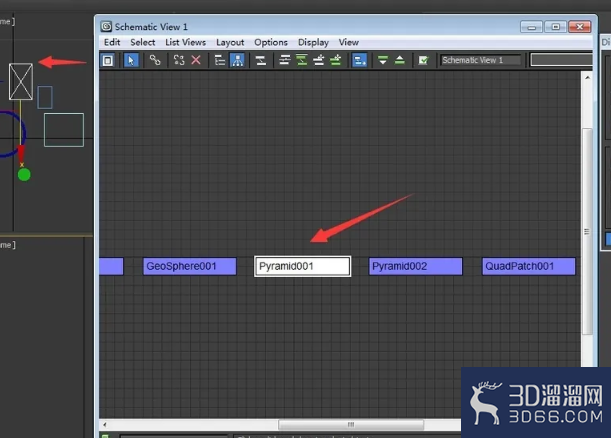The height and width of the screenshot is (438, 611).
Task: Select the QuadPatch001 node
Action: (529, 266)
